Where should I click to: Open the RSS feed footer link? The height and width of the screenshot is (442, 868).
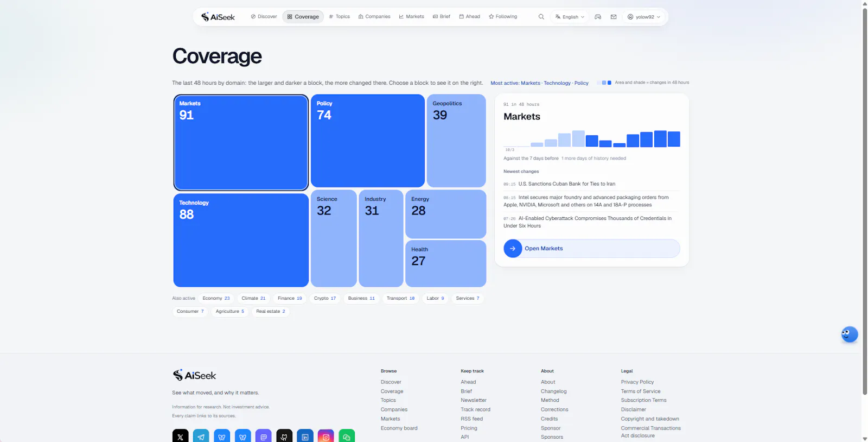pyautogui.click(x=471, y=419)
